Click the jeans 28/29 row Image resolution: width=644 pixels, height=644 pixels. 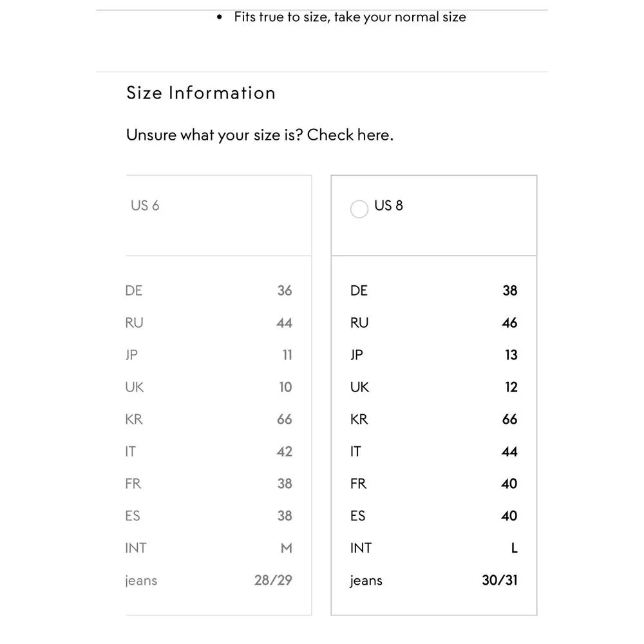pos(209,580)
